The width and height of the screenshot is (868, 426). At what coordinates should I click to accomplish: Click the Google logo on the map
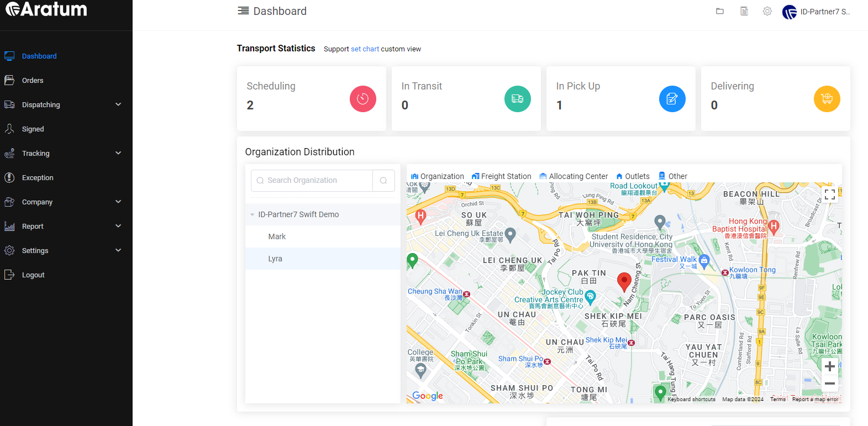(x=428, y=396)
